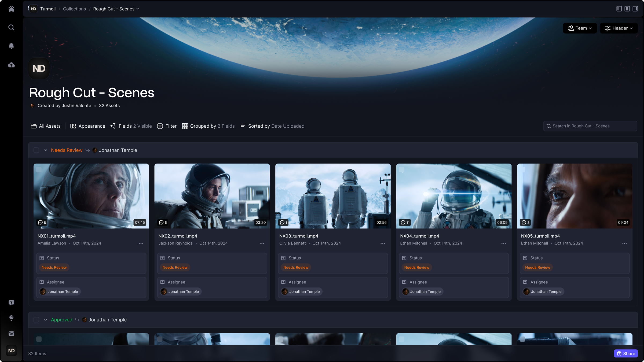This screenshot has width=644, height=362.
Task: Check the NX01_turmoil.mp4 thumbnail checkbox
Action: click(39, 169)
